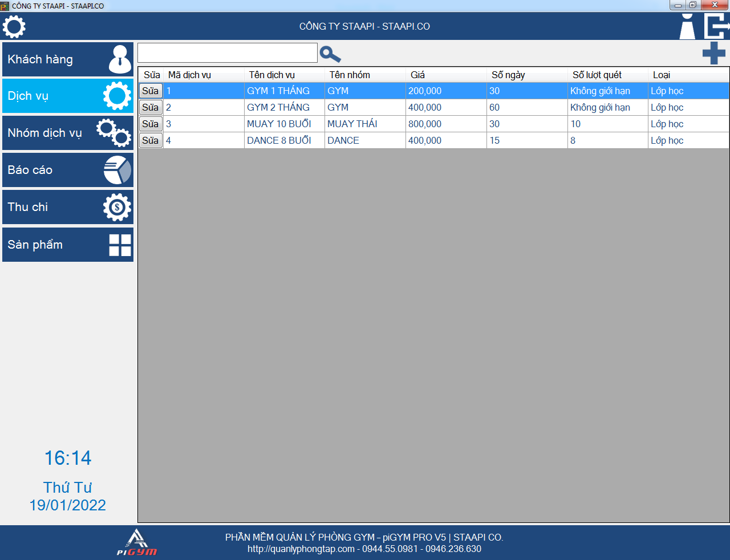
Task: Edit the GYM 2 THÁNG service row
Action: 151,107
